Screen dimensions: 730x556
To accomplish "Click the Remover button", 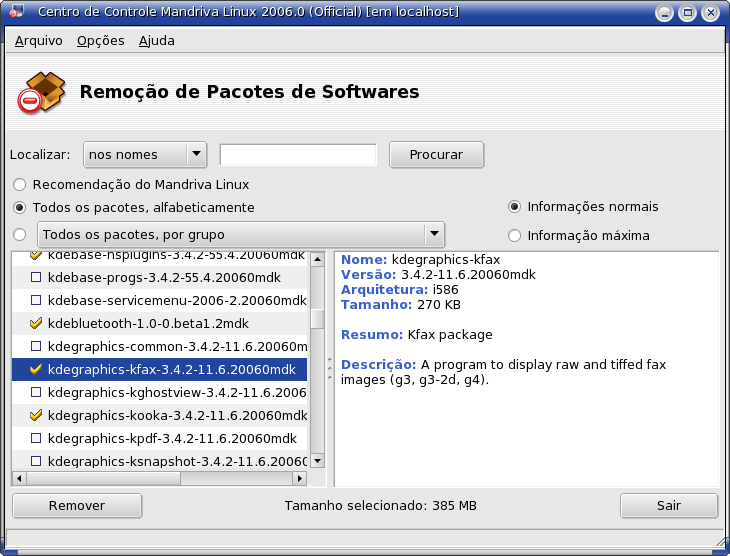I will (77, 506).
